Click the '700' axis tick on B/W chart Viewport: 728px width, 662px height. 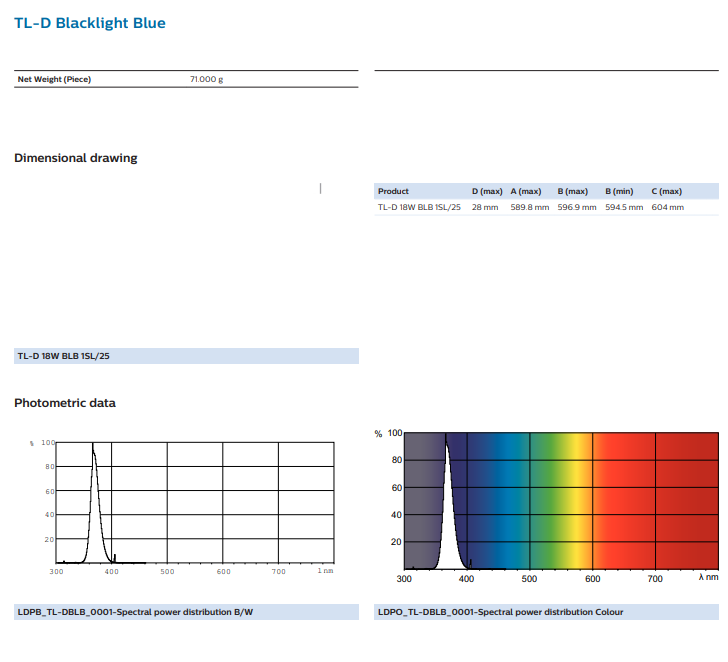(x=279, y=572)
